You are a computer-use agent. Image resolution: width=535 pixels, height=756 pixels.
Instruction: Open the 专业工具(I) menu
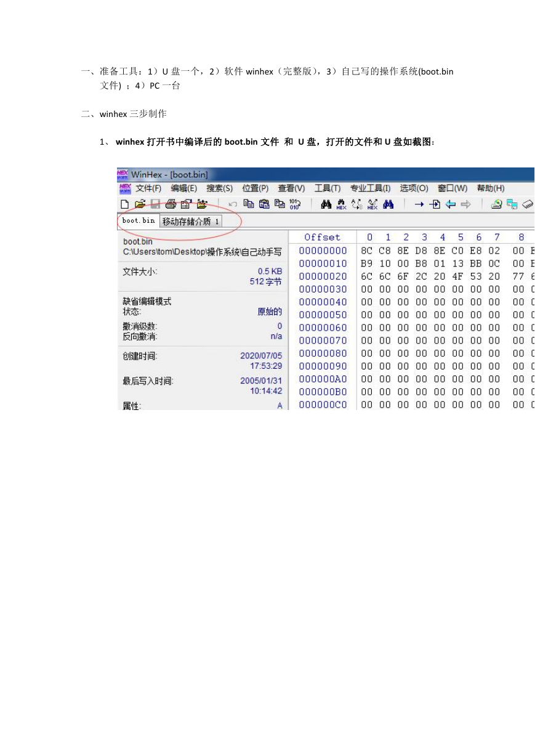tap(370, 188)
